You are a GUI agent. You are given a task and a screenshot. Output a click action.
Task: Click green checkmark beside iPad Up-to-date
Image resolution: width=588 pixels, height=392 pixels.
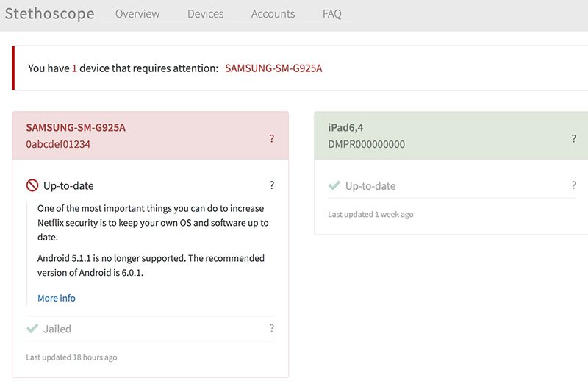click(x=334, y=185)
